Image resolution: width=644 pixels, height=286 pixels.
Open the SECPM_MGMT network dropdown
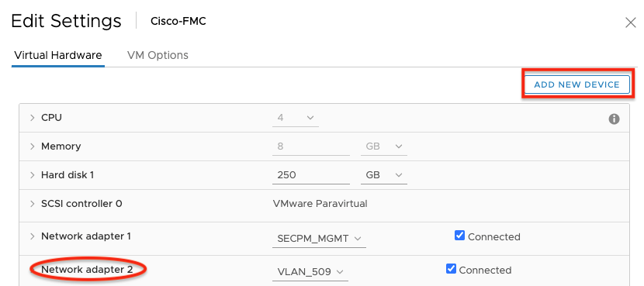[x=319, y=239]
